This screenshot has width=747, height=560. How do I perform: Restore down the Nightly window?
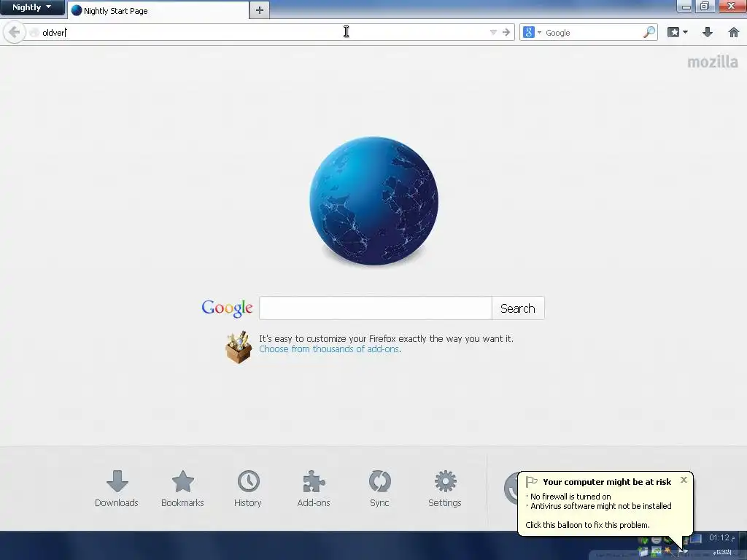tap(704, 7)
